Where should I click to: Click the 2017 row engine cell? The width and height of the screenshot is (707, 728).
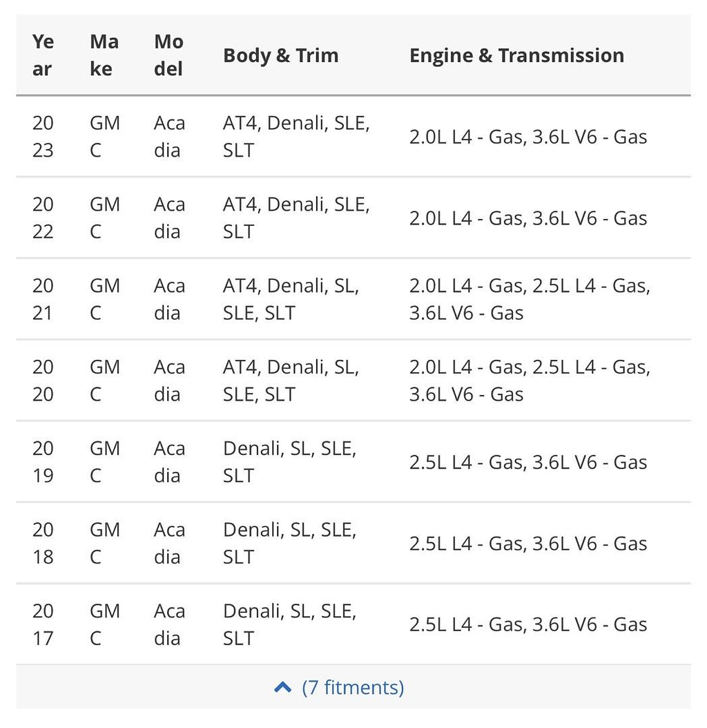(528, 624)
